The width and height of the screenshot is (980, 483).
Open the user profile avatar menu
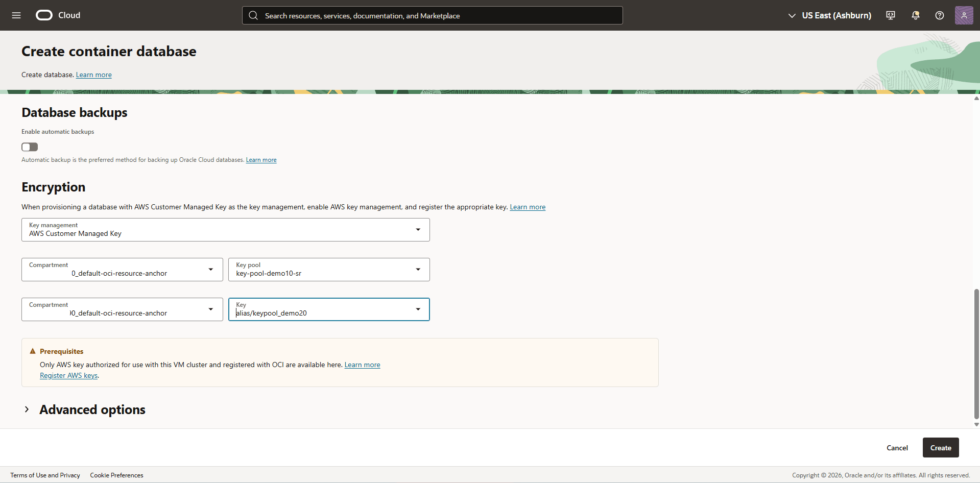(x=964, y=15)
